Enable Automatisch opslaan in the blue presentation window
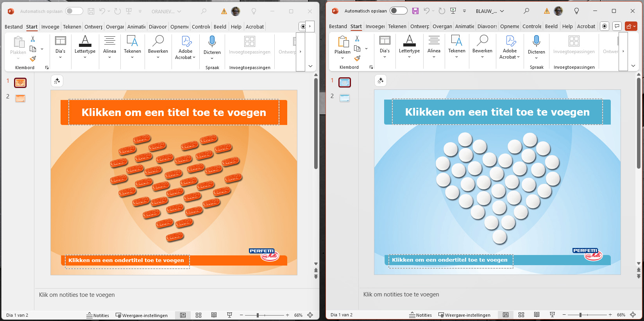644x321 pixels. coord(398,11)
